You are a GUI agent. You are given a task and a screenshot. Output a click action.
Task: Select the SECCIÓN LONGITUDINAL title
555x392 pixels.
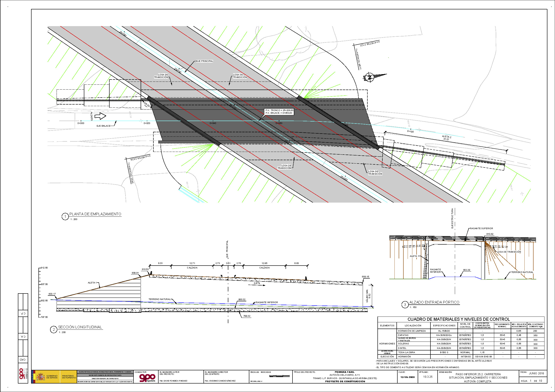[x=80, y=327]
